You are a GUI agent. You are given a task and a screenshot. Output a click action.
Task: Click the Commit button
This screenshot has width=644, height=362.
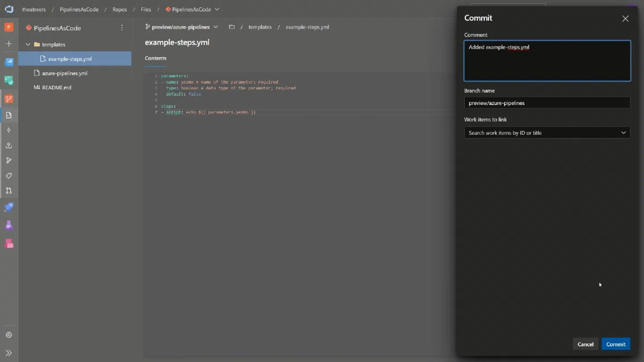click(x=616, y=344)
